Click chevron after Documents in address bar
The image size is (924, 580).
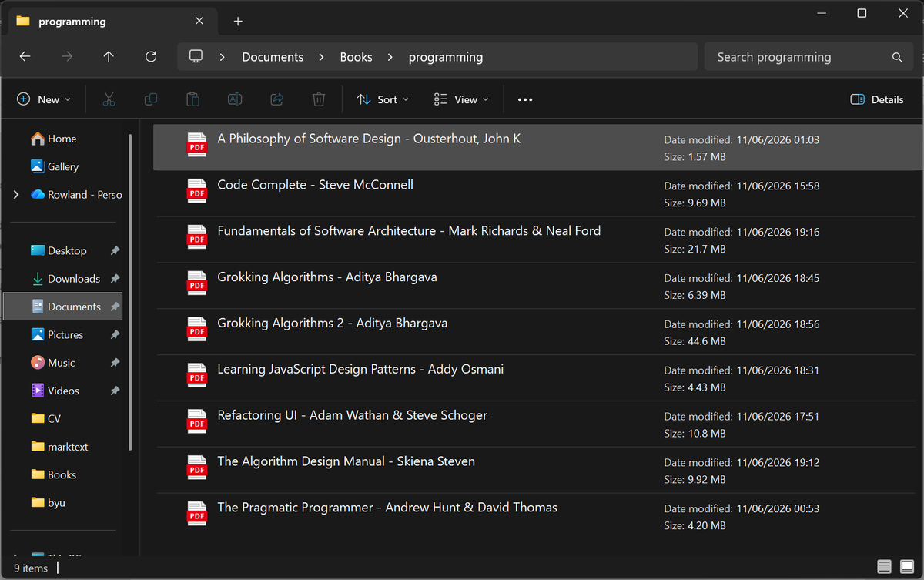pyautogui.click(x=323, y=57)
